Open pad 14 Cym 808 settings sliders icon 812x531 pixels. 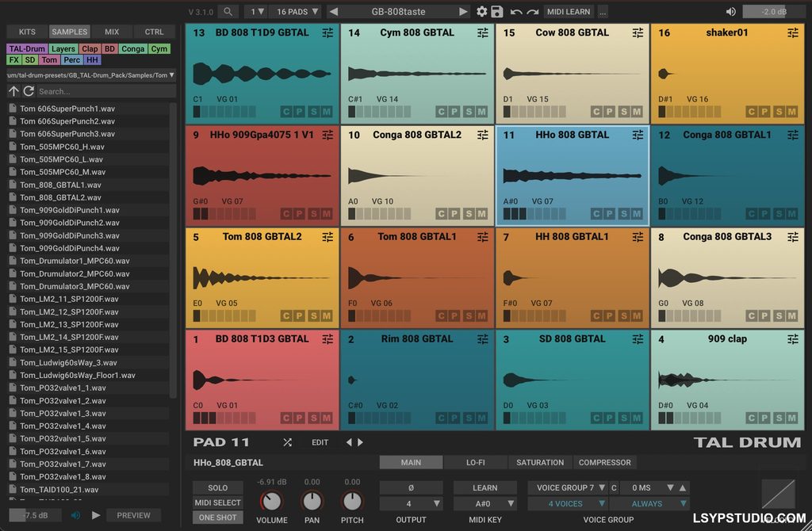[x=483, y=32]
